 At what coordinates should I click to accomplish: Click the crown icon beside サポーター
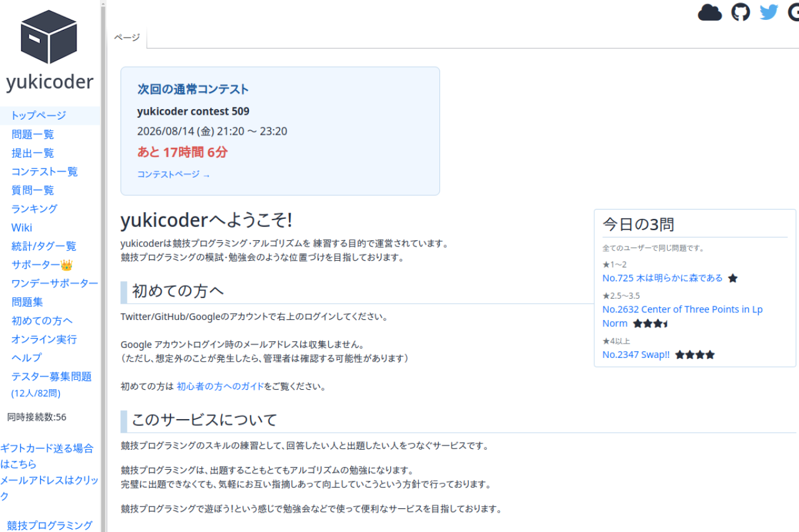click(x=67, y=265)
